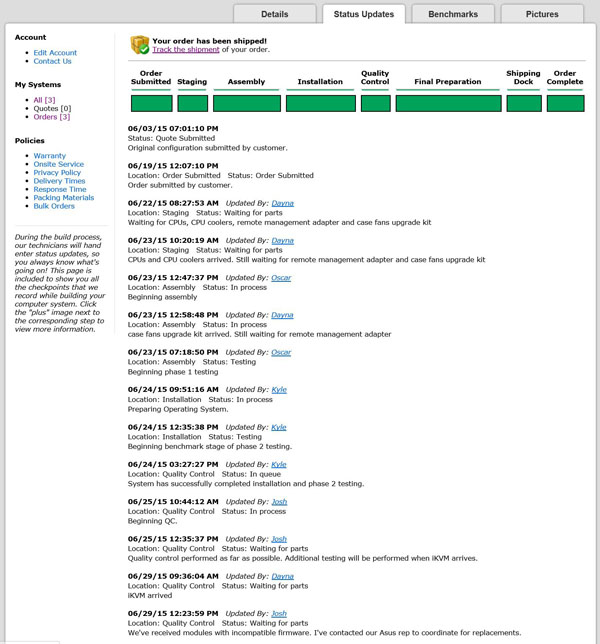Click the 06/19/15 12:07:10 PM timestamp

[x=173, y=166]
